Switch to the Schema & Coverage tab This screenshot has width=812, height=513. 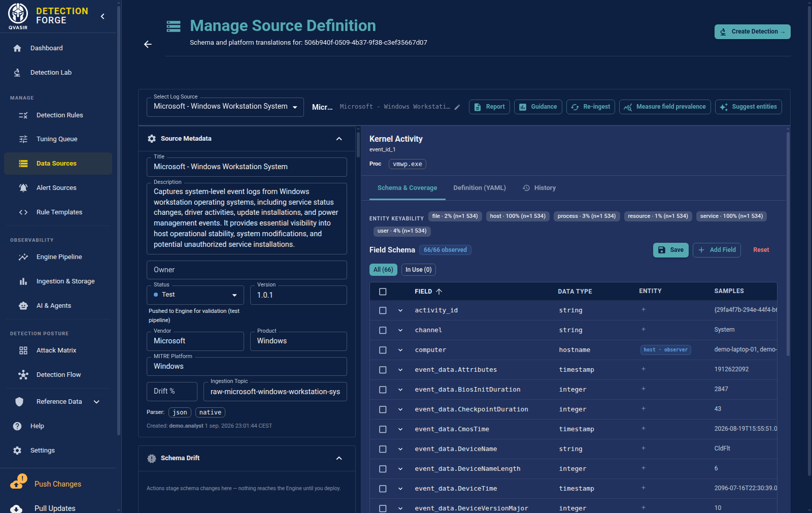tap(407, 188)
